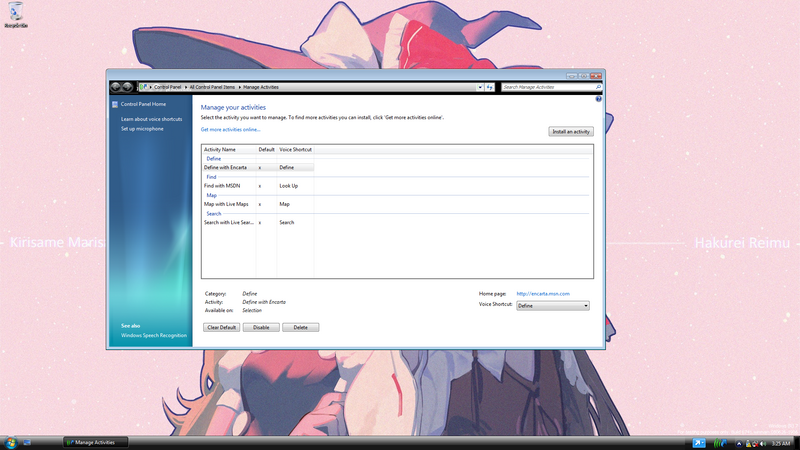
Task: Select the Find with MSDN activity
Action: click(x=221, y=185)
